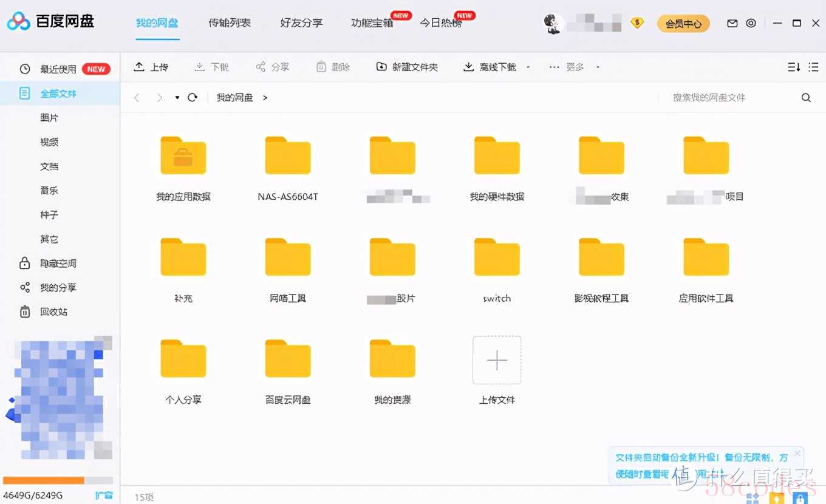Image resolution: width=826 pixels, height=504 pixels.
Task: Select 全部文件 in the sidebar
Action: 60,94
